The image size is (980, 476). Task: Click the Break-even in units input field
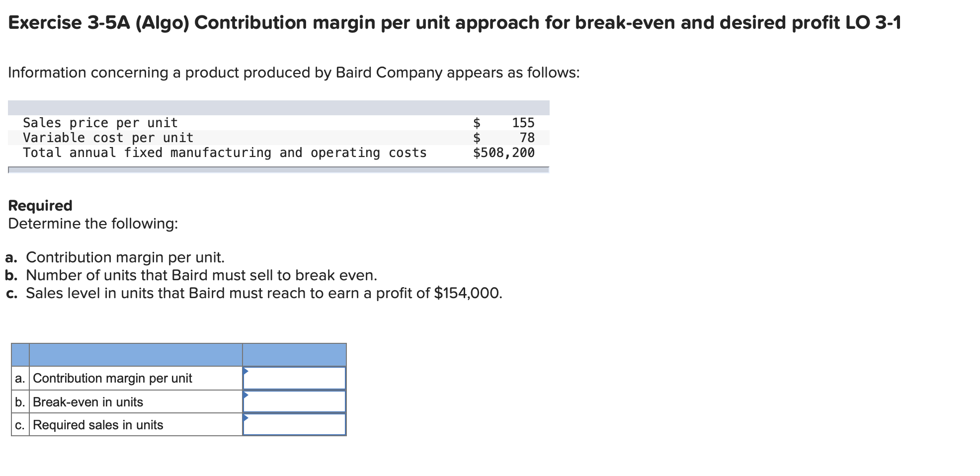click(x=295, y=401)
